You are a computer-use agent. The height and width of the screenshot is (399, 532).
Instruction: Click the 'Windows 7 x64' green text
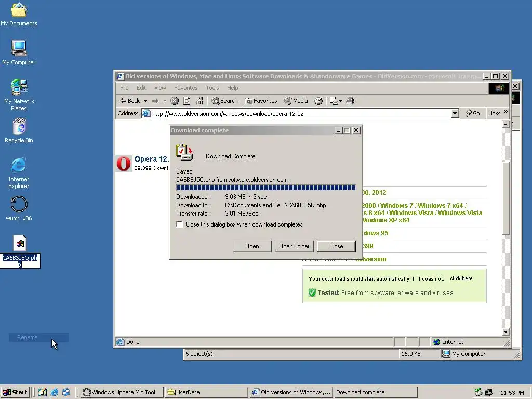tap(440, 205)
